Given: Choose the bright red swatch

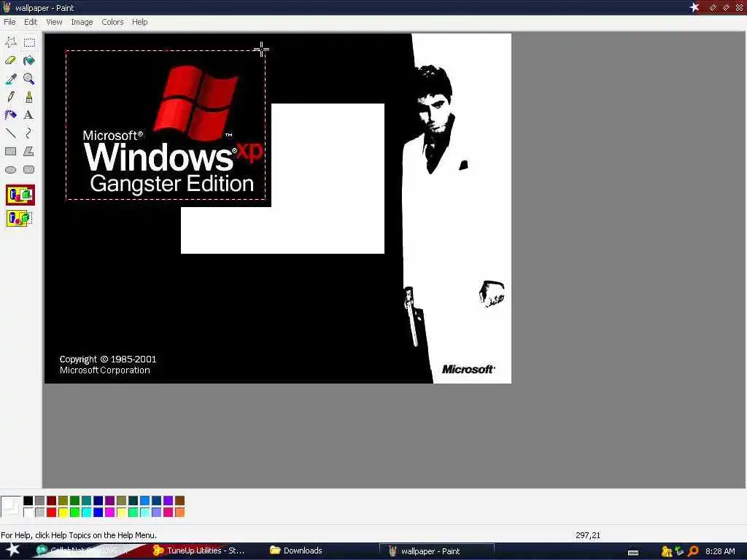Looking at the screenshot, I should pos(52,513).
